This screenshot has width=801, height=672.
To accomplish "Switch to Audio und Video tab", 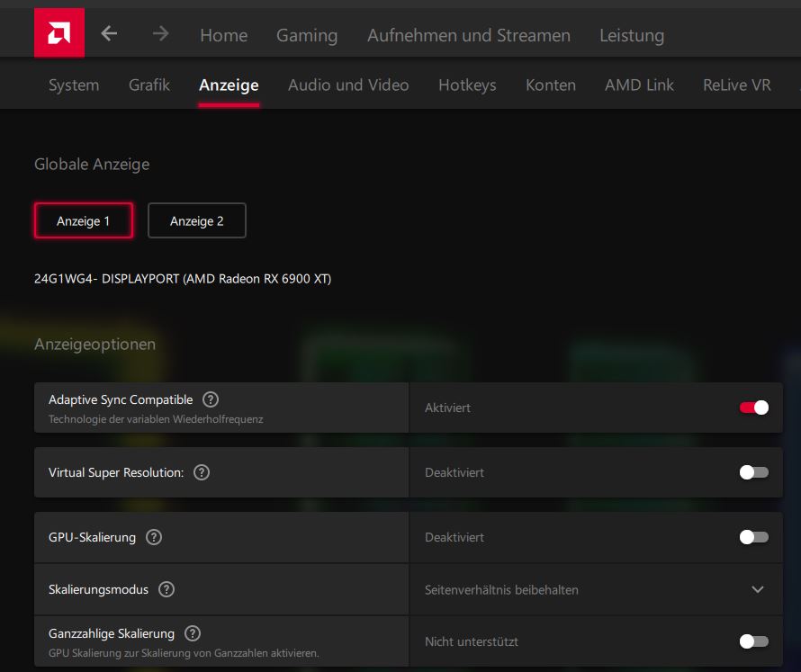I will tap(348, 85).
